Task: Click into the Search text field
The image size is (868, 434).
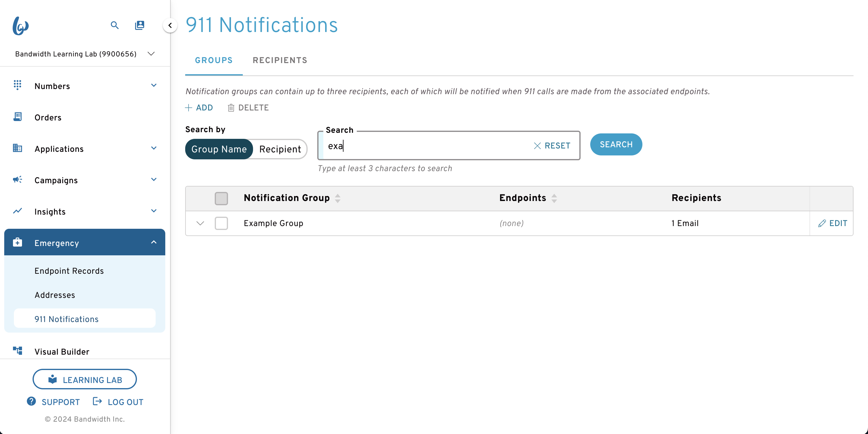Action: tap(426, 146)
